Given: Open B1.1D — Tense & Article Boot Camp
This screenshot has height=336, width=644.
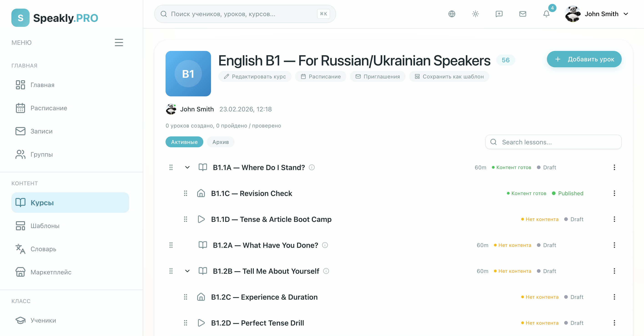Looking at the screenshot, I should click(271, 219).
